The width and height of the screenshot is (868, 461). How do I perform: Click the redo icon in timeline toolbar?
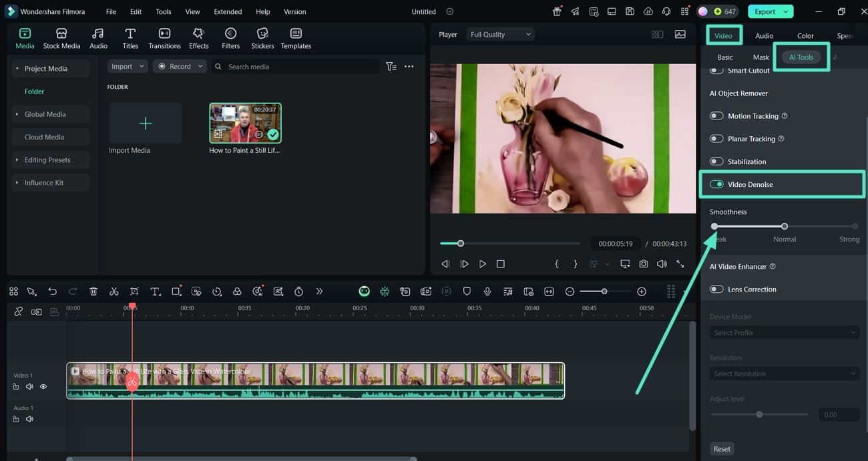pos(73,292)
